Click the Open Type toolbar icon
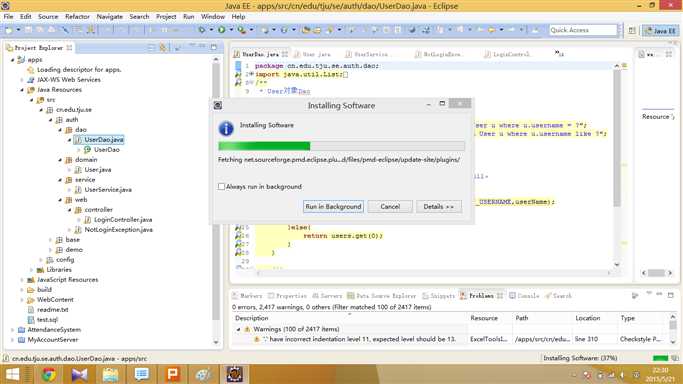683x384 pixels. coord(306,30)
